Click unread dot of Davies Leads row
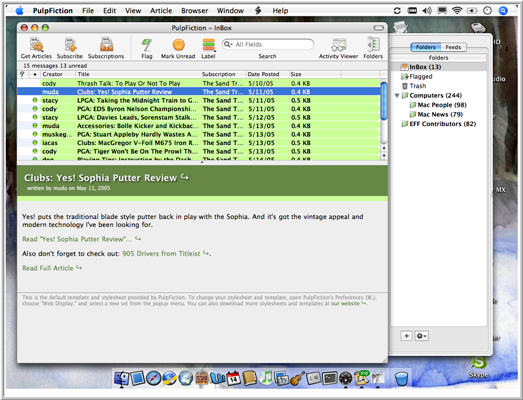523x400 pixels. [x=35, y=117]
